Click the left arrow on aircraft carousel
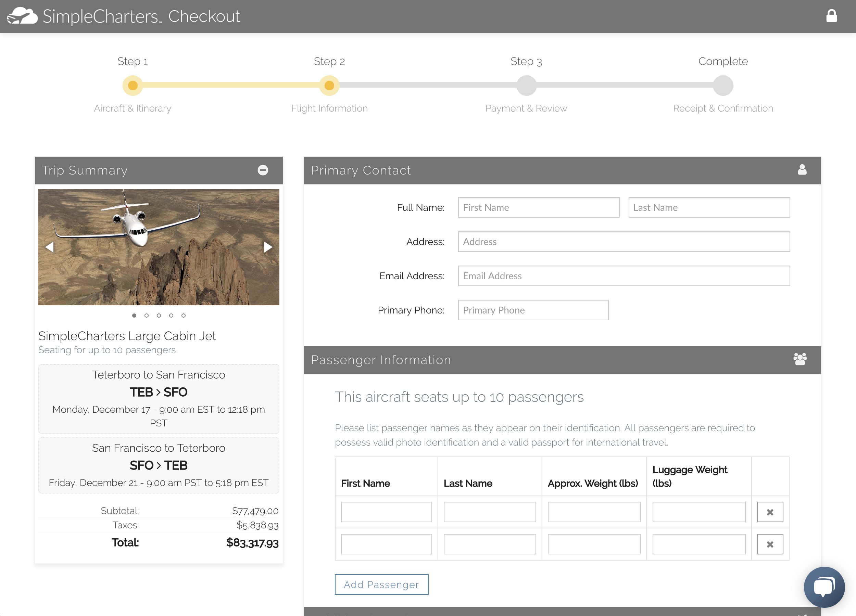This screenshot has width=856, height=616. coord(50,246)
